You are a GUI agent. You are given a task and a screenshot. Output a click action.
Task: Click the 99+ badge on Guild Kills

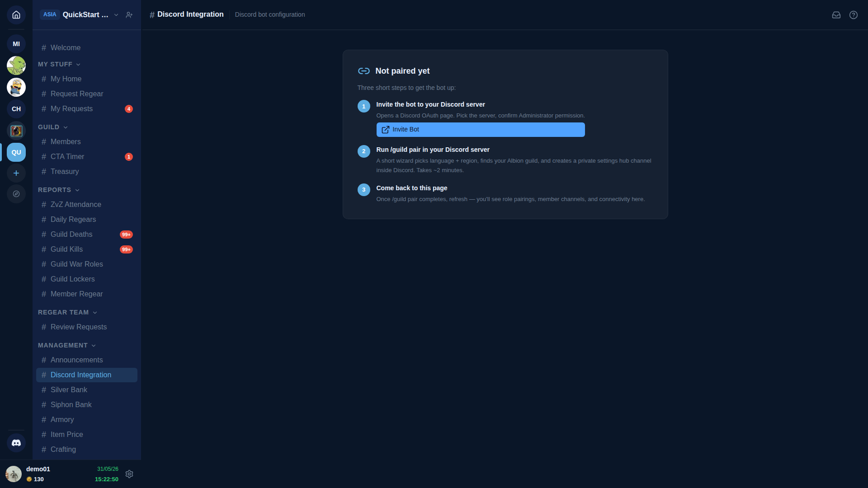126,249
